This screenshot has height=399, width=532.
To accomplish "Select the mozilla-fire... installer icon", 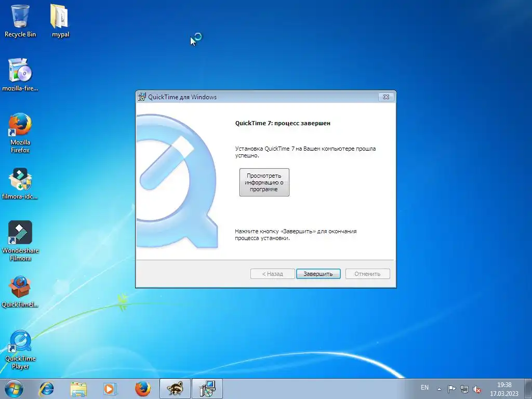I will click(x=20, y=75).
